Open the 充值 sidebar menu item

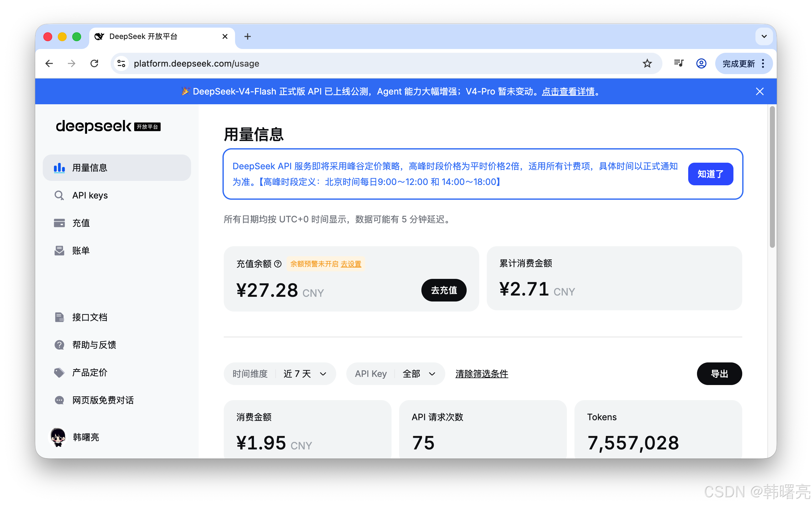(x=117, y=223)
